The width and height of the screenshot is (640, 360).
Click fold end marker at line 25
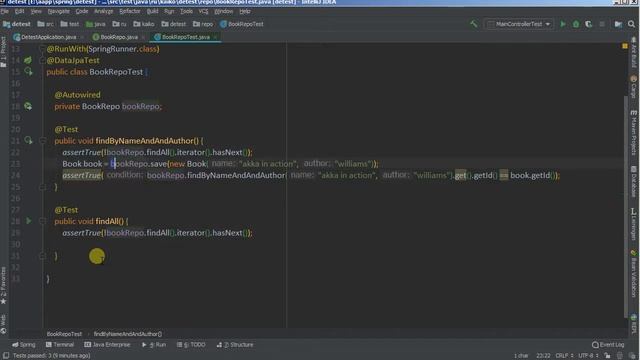point(42,187)
